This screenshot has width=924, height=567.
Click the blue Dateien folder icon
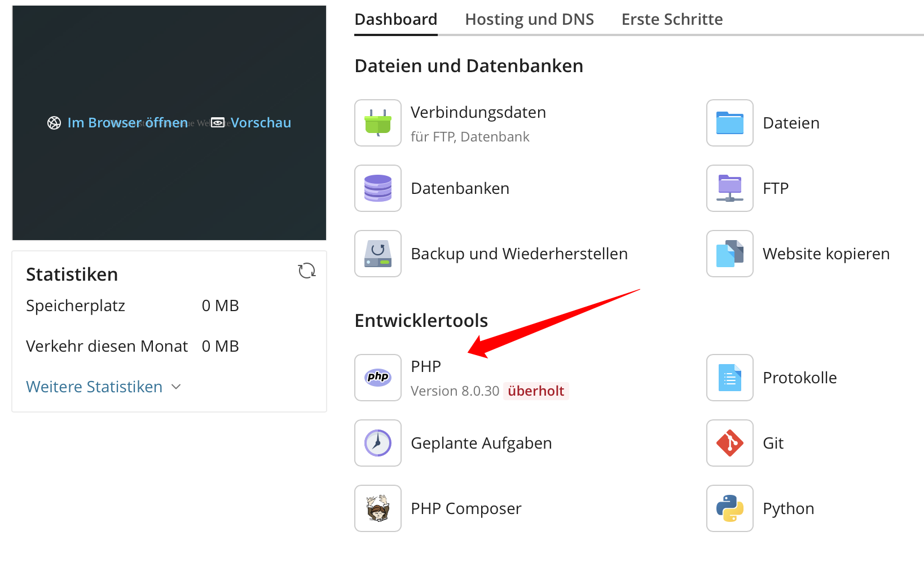729,123
